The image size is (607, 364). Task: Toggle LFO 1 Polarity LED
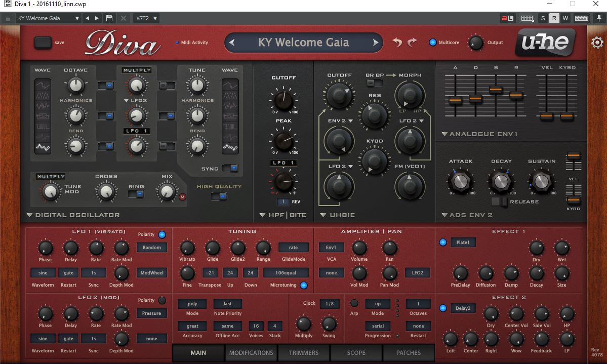[162, 234]
